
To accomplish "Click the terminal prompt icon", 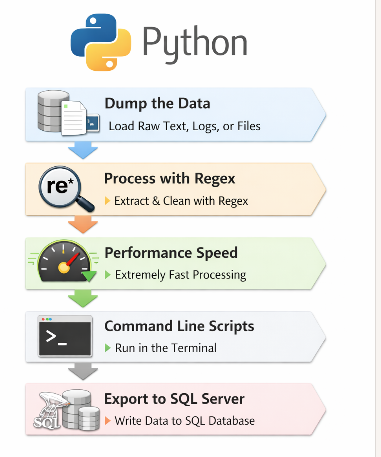I will [65, 336].
